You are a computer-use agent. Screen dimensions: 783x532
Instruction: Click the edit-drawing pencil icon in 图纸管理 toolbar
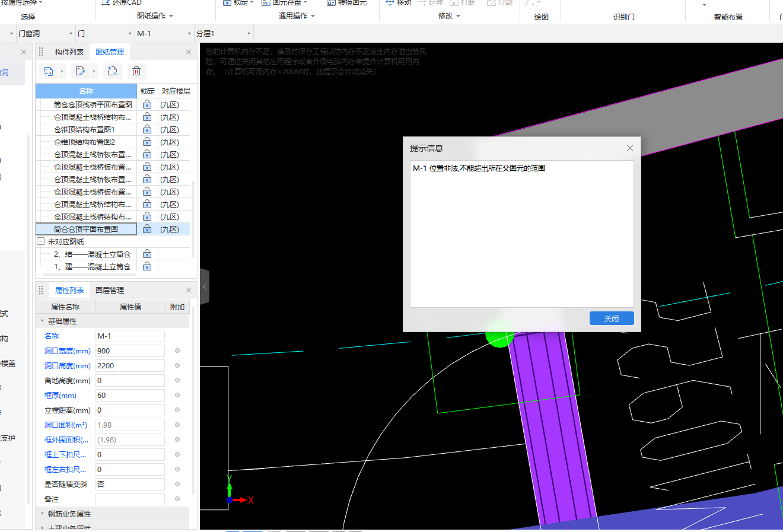pos(80,71)
